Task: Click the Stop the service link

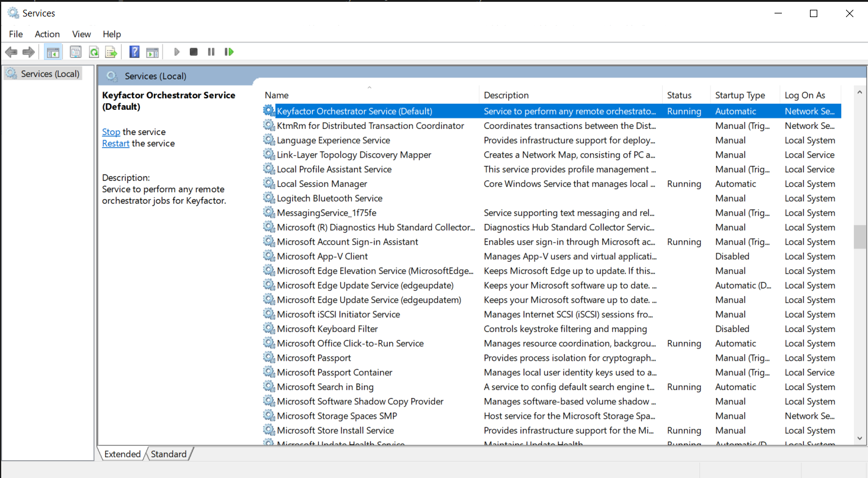Action: tap(111, 132)
